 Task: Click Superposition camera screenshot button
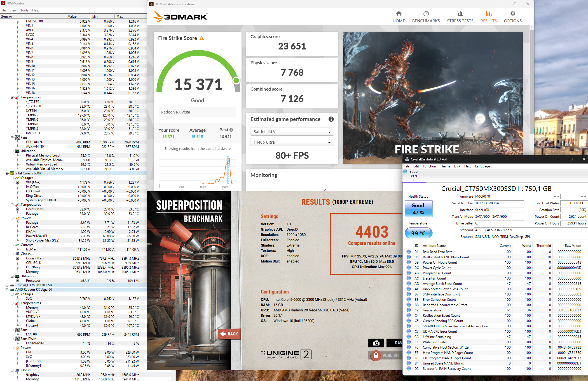point(376,343)
